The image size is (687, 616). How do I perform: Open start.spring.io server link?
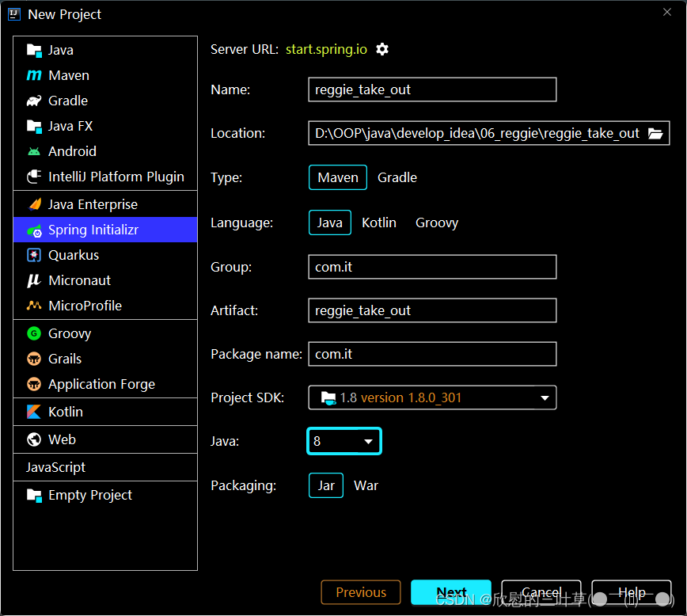click(326, 49)
